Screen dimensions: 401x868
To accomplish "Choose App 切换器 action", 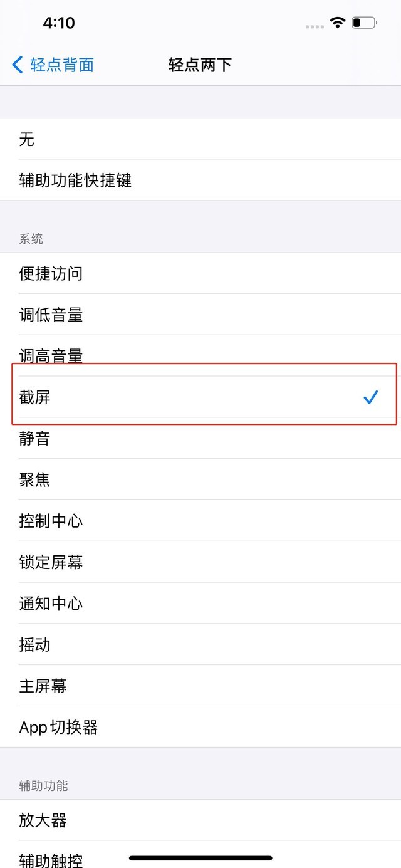I will click(200, 727).
